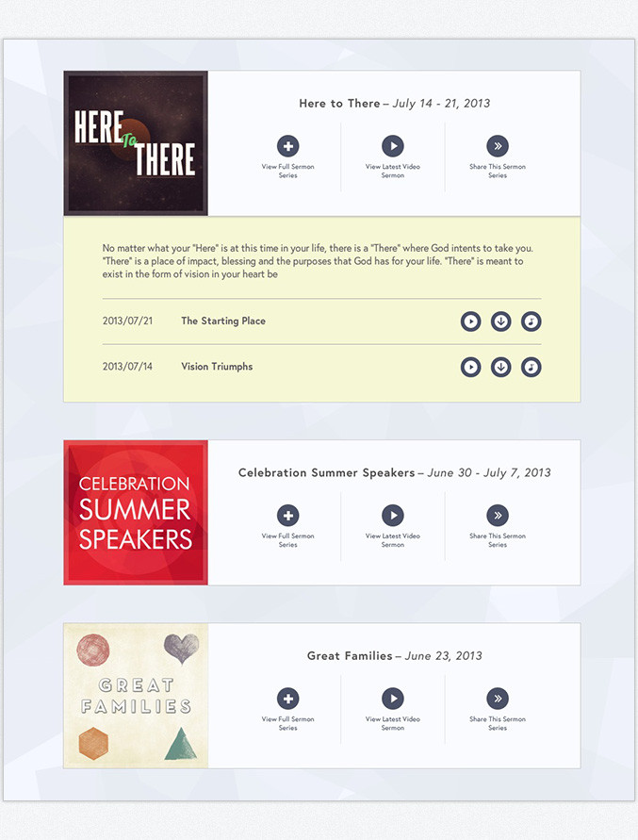Play The Starting Place sermon
The image size is (638, 840).
(471, 321)
